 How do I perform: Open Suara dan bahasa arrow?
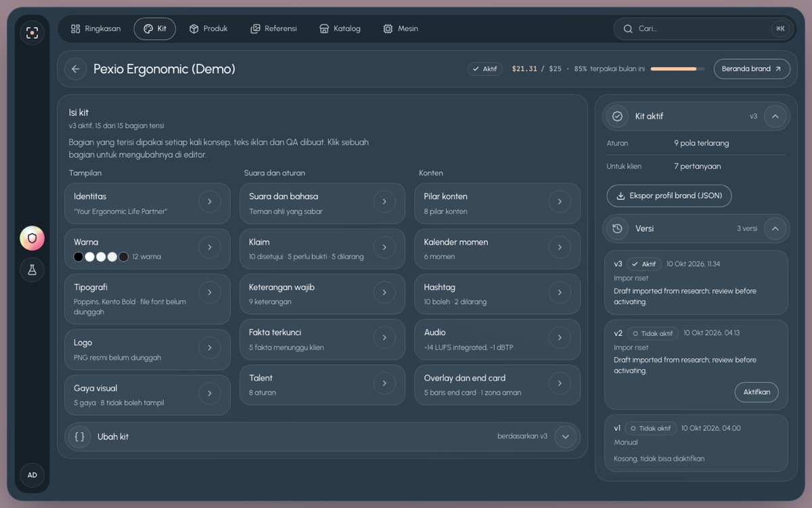click(x=384, y=202)
